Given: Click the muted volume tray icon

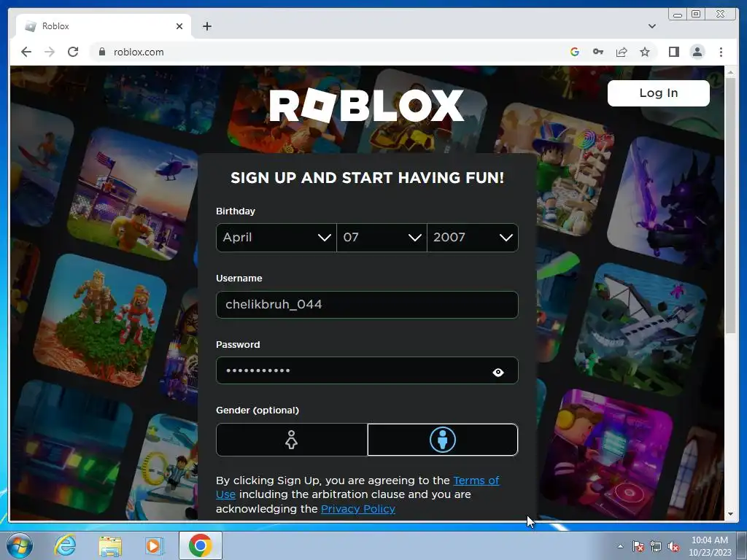Looking at the screenshot, I should pyautogui.click(x=673, y=547).
